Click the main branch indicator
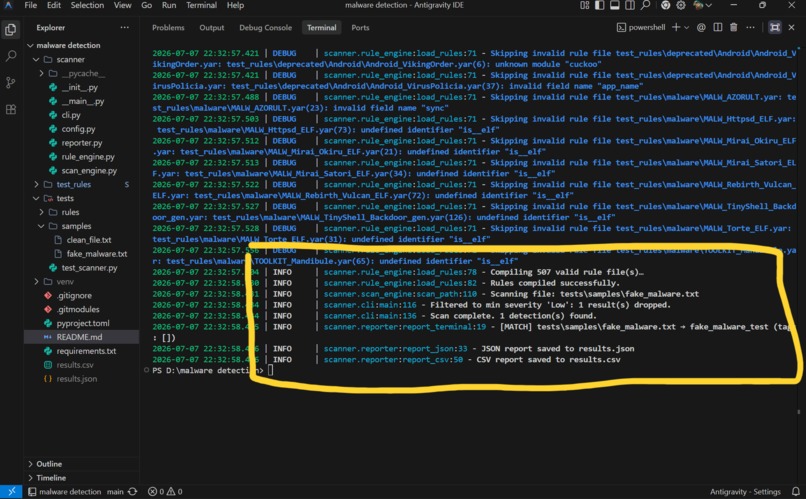The width and height of the screenshot is (806, 499). coord(115,492)
